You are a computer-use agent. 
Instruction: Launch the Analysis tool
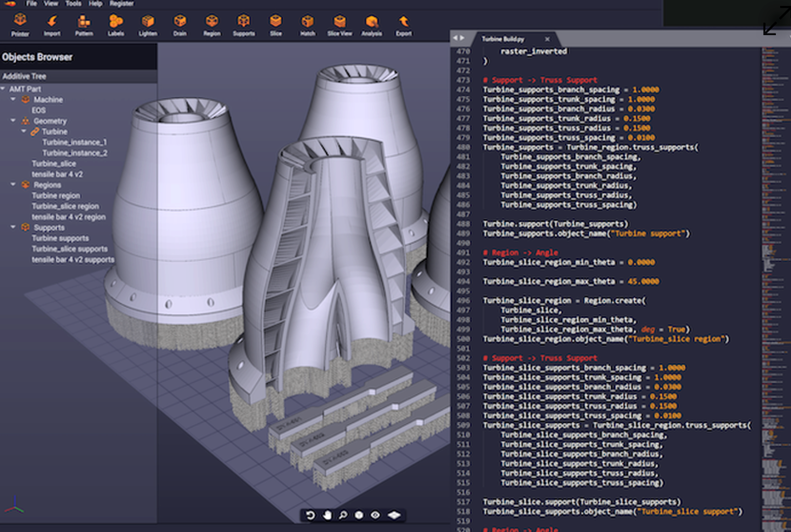pyautogui.click(x=372, y=25)
